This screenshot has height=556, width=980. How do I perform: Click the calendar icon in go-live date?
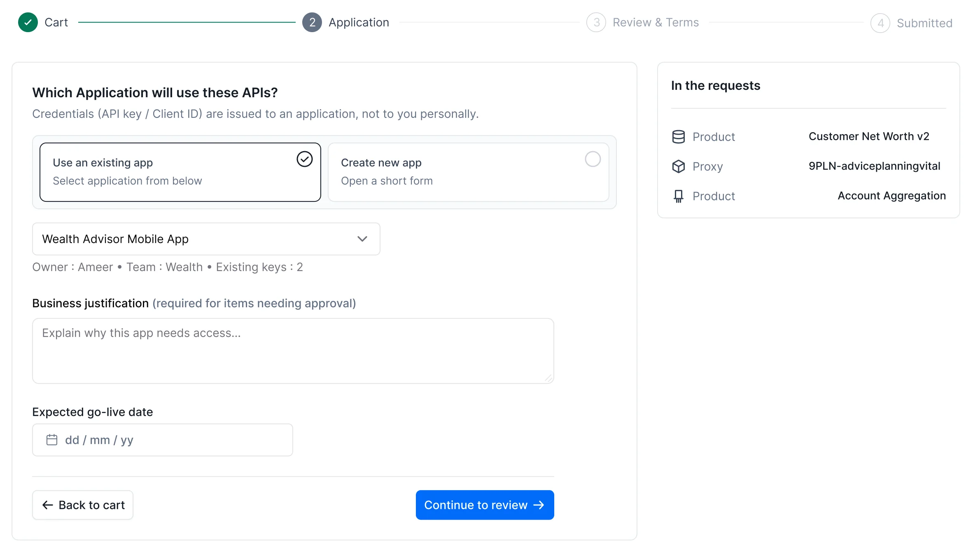pyautogui.click(x=52, y=440)
